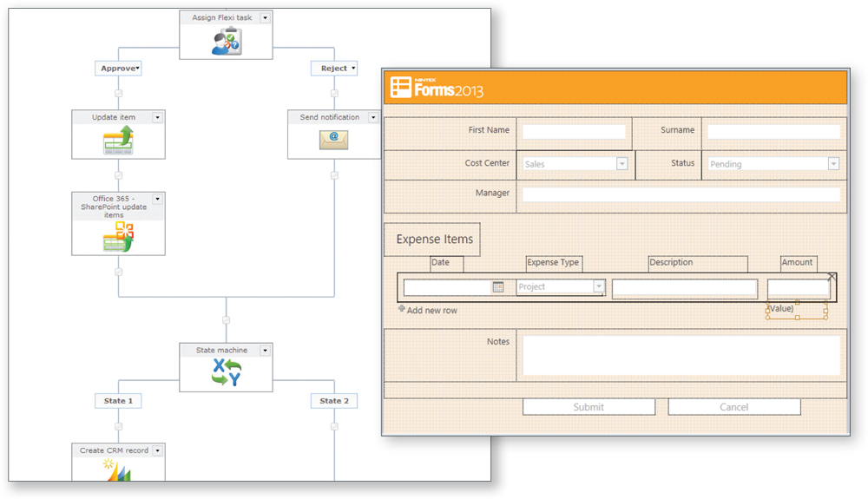Screen dimensions: 868x499
Task: Open the Approve branch menu
Action: coord(137,69)
